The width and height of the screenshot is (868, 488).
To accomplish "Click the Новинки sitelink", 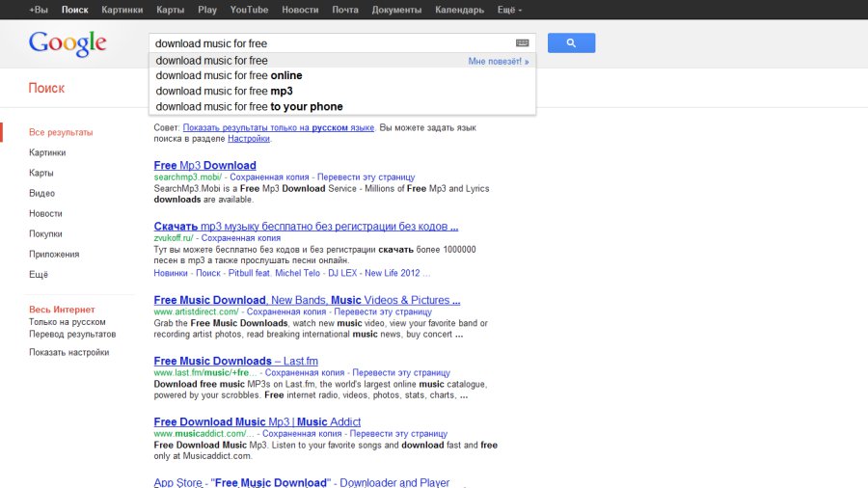I will 171,273.
